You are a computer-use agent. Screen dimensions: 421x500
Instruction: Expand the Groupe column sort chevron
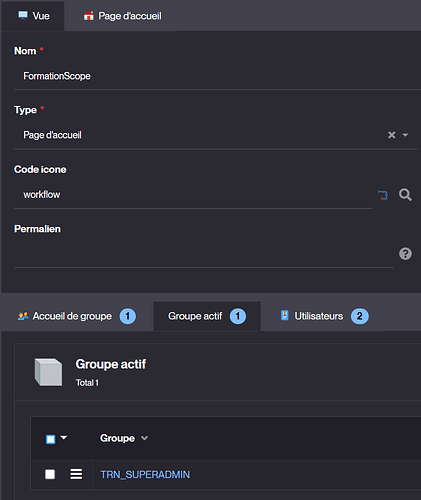[x=144, y=438]
